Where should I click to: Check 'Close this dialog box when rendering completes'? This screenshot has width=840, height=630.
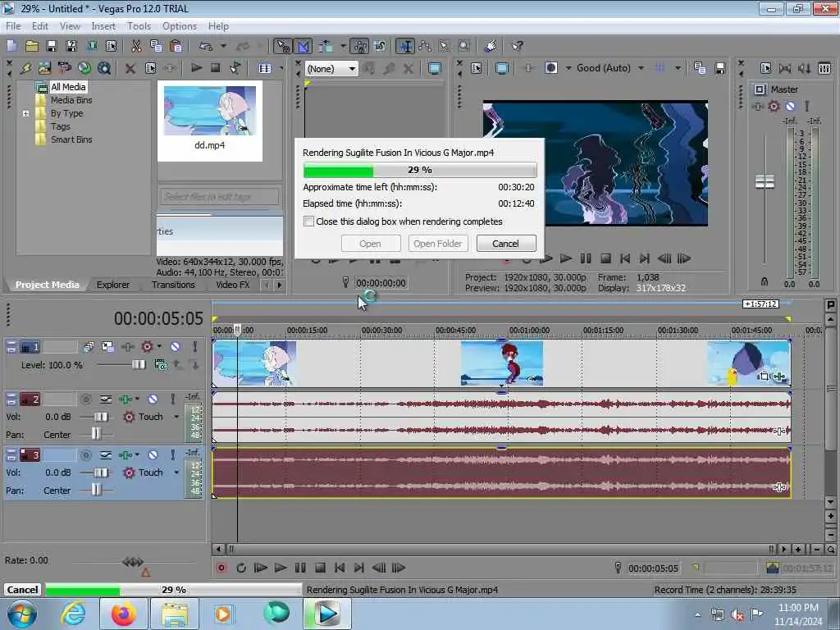click(x=308, y=221)
